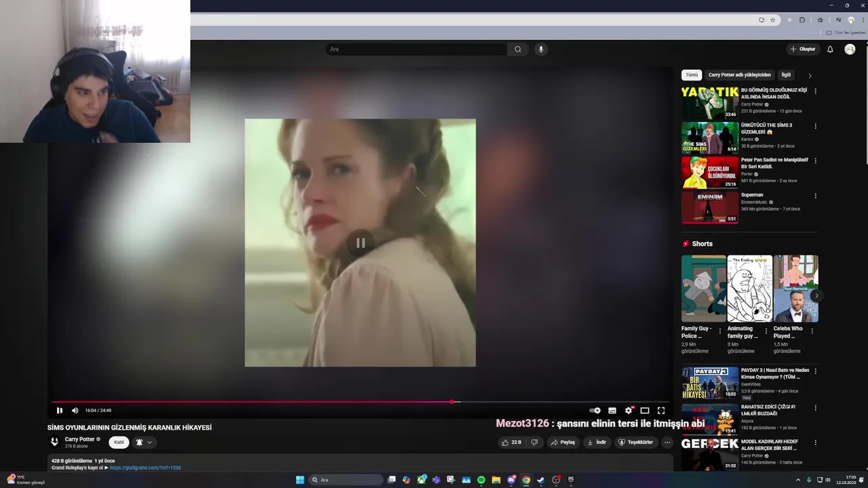Open options for Family Guy - Police short

pyautogui.click(x=720, y=331)
